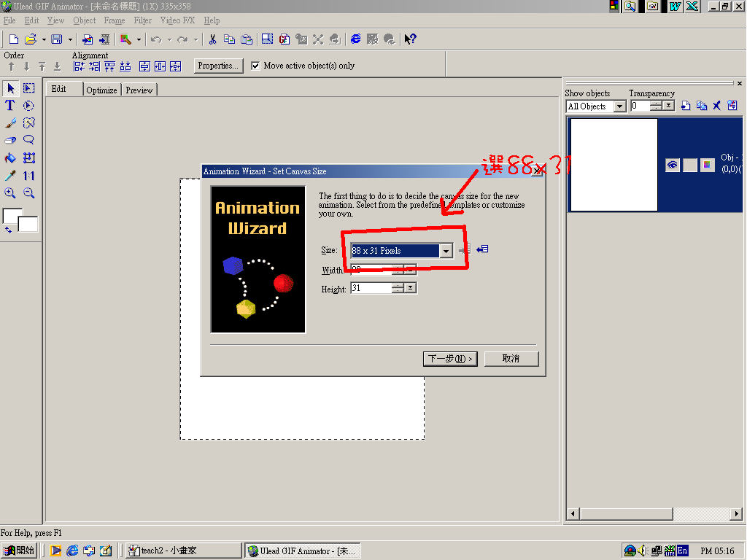Viewport: 747px width, 560px height.
Task: Click the Paste clipboard icon
Action: (247, 39)
